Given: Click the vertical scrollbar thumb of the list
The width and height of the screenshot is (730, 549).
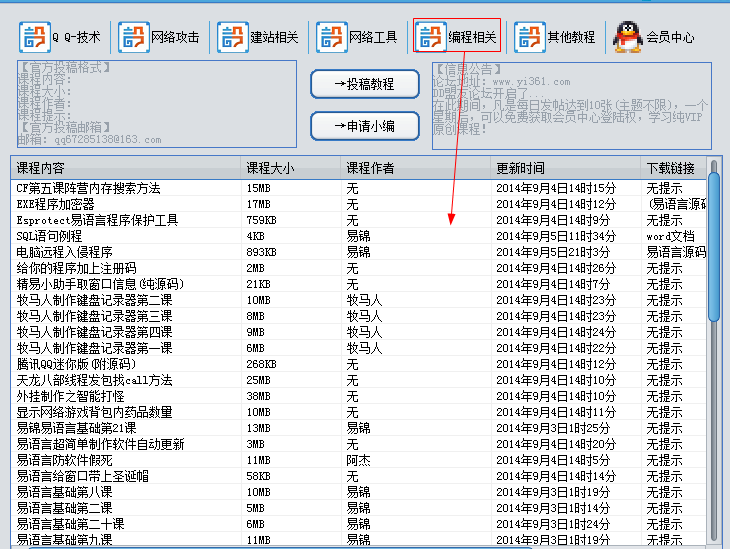Looking at the screenshot, I should pos(713,247).
